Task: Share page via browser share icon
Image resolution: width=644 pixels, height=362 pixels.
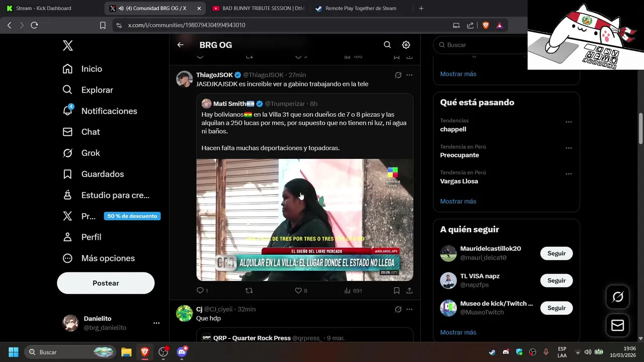Action: [470, 25]
